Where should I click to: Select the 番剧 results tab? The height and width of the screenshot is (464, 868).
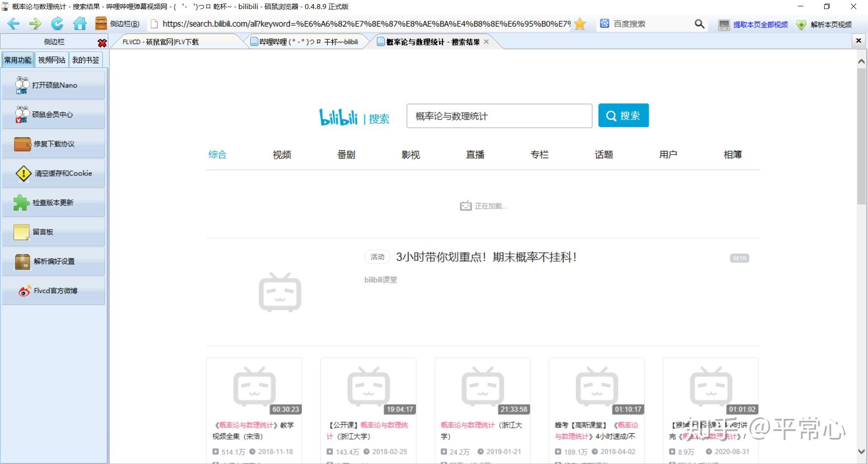(x=346, y=155)
